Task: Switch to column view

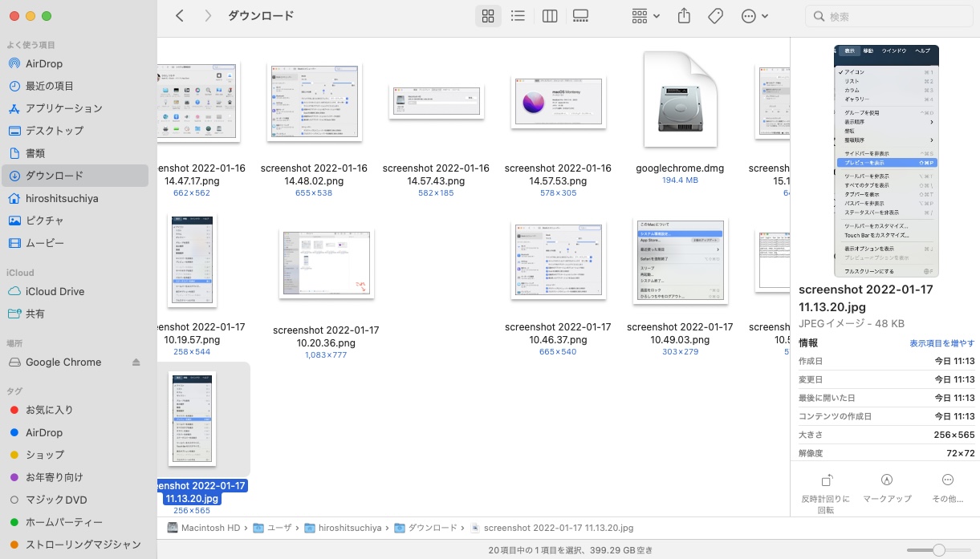Action: (x=550, y=15)
